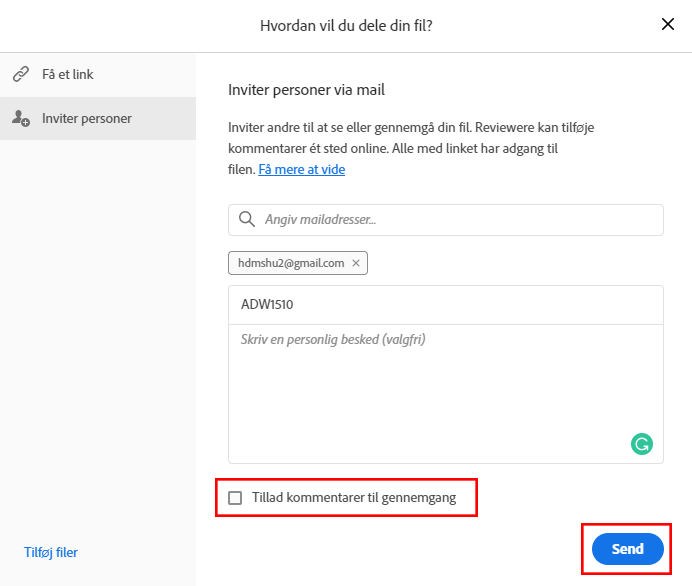Screen dimensions: 692x586
Task: Click the Inviter personer via mail heading
Action: [x=306, y=90]
